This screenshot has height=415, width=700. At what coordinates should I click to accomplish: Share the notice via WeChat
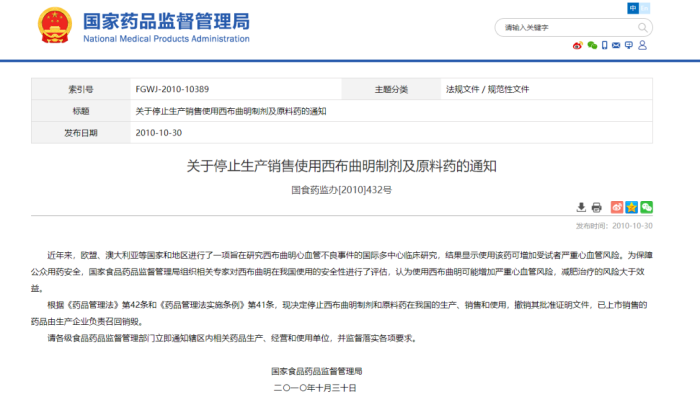point(646,207)
